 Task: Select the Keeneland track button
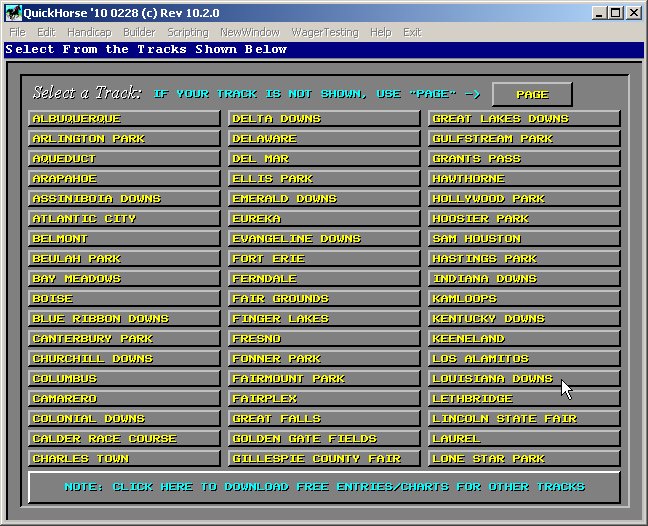point(524,339)
